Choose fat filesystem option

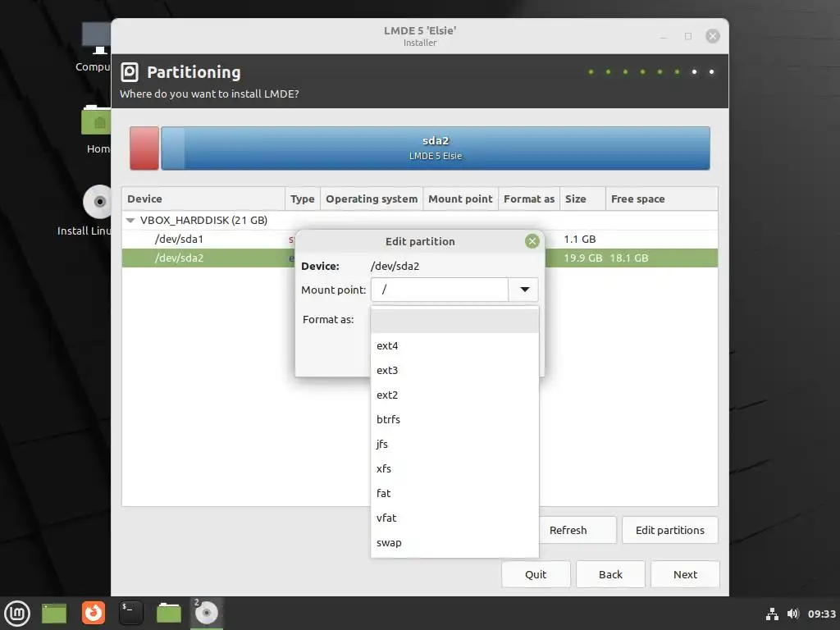point(454,493)
